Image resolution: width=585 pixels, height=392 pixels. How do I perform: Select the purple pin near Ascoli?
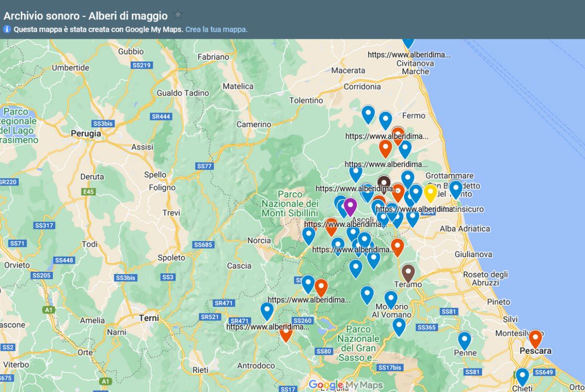coord(350,206)
